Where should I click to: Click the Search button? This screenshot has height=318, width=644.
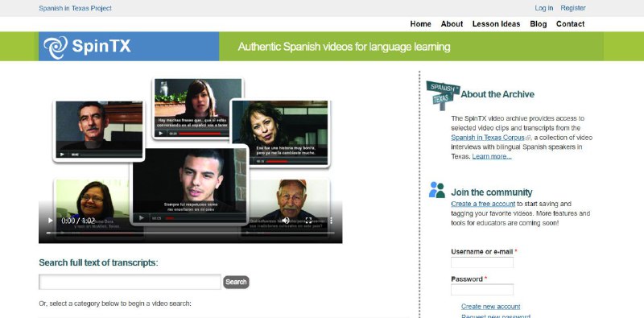point(236,282)
